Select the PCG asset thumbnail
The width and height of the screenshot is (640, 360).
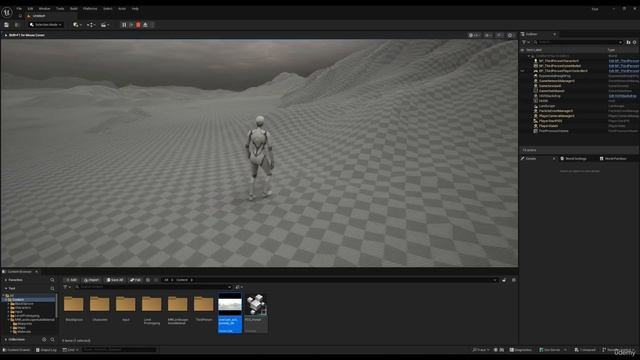tap(256, 313)
